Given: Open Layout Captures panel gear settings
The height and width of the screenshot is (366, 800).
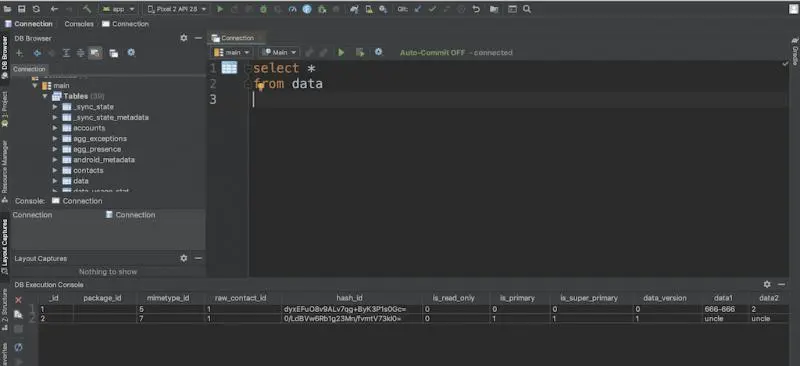Looking at the screenshot, I should click(x=184, y=258).
